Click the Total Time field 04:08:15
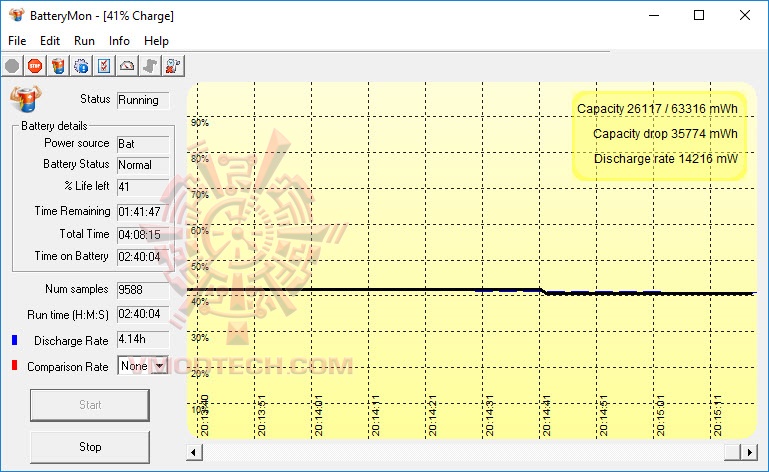Screen dimensions: 769x472 coord(143,235)
